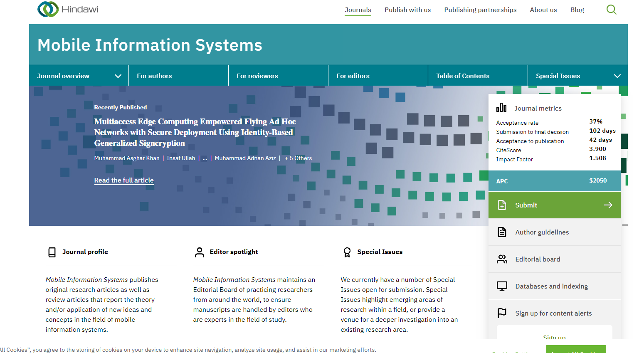This screenshot has height=353, width=644.
Task: Open Databases and indexing link
Action: (x=552, y=286)
